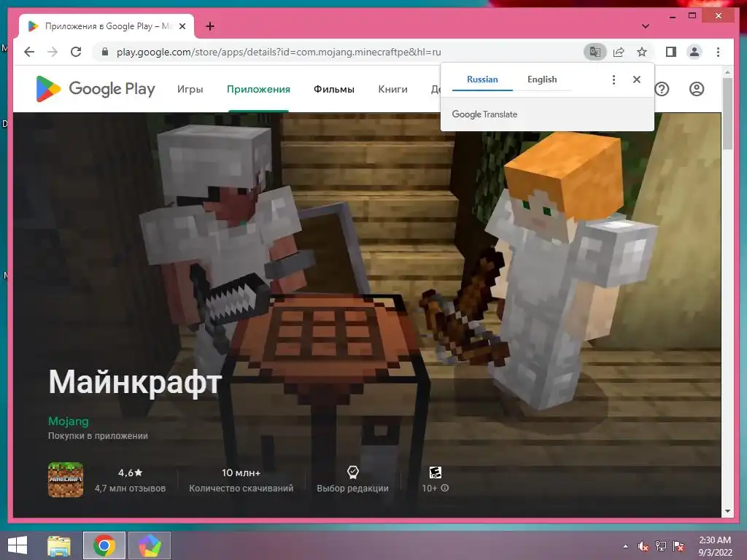The height and width of the screenshot is (560, 747).
Task: Open the taskbar clock and date
Action: pyautogui.click(x=715, y=546)
